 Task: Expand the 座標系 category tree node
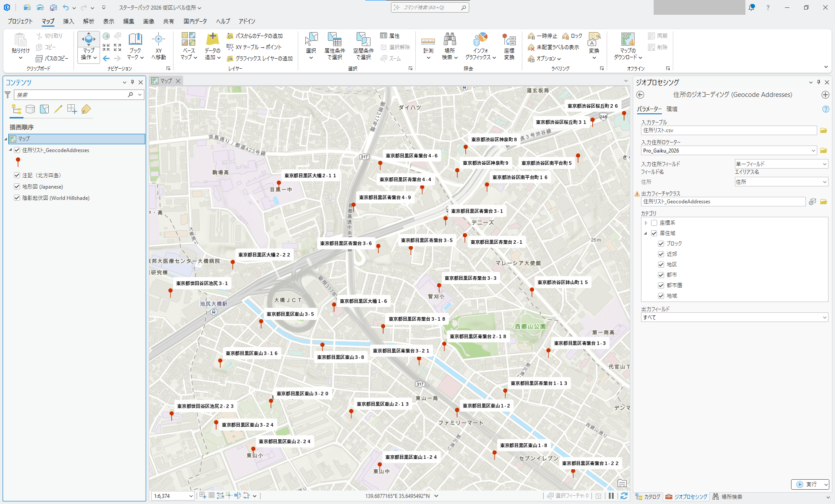click(x=646, y=223)
